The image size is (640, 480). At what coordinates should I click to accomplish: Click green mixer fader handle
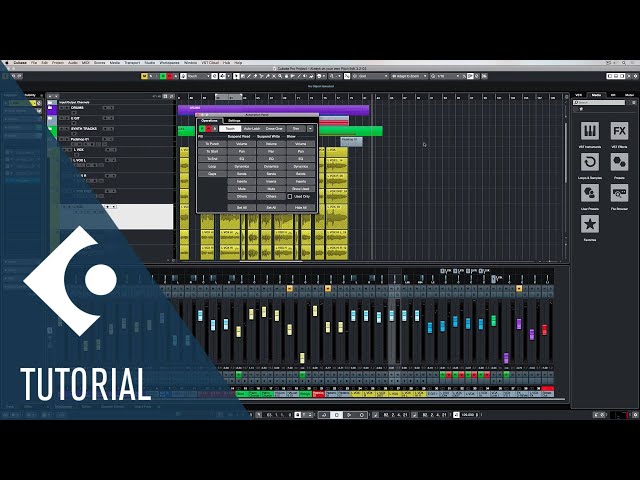(x=493, y=320)
